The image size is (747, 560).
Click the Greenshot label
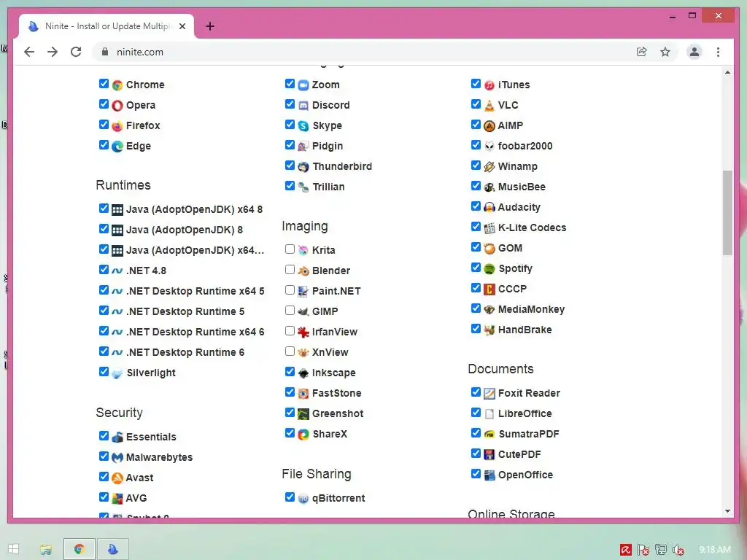[338, 413]
